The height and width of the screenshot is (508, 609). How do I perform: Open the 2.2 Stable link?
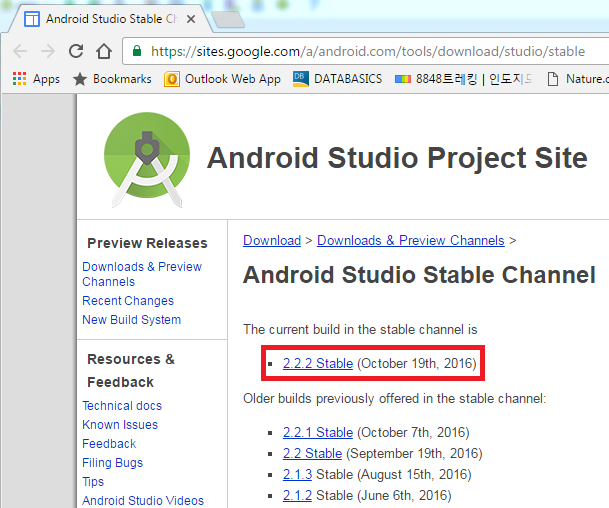pos(312,453)
